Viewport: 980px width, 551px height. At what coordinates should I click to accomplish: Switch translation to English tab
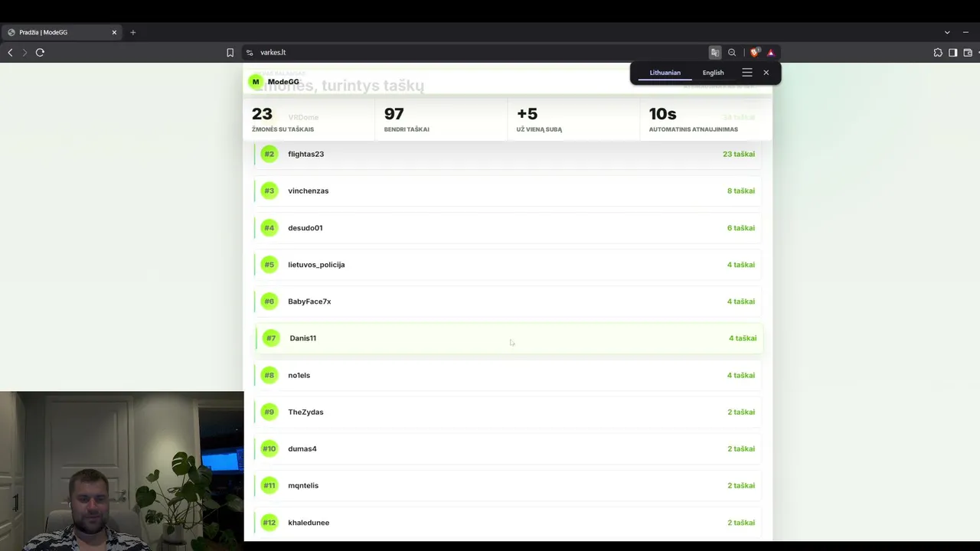point(713,73)
